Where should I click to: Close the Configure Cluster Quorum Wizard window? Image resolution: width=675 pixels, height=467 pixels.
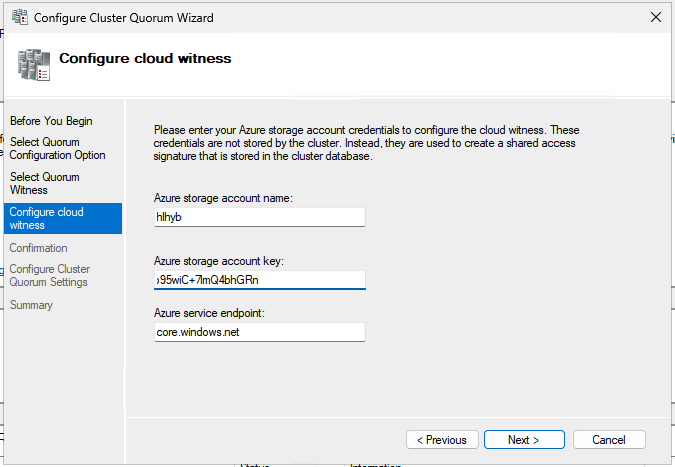pos(654,18)
